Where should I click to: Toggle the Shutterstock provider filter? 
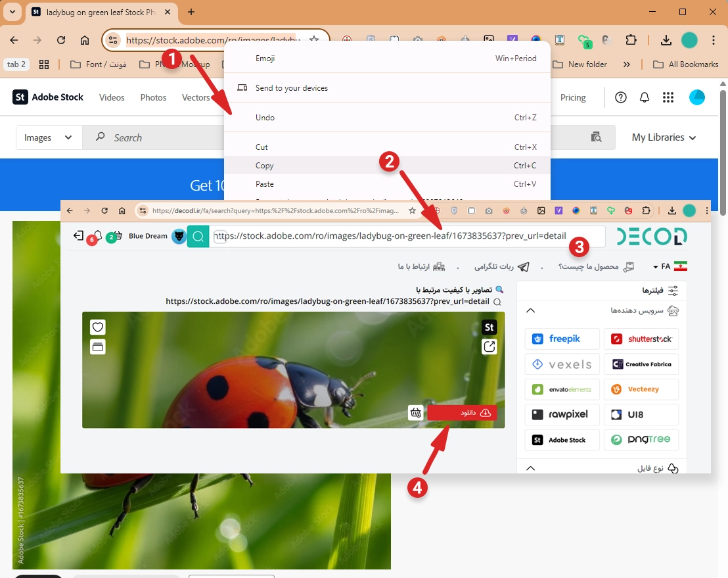click(641, 339)
